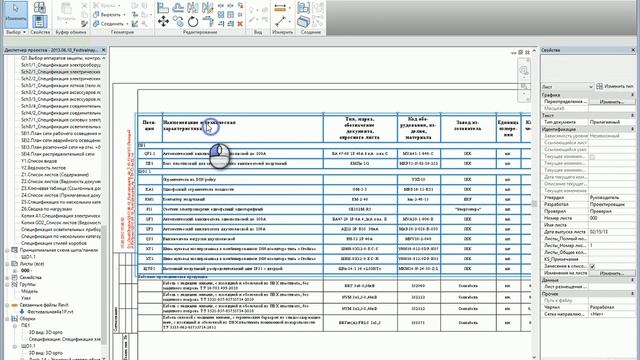Edit Тип документа field Прилагаемый
640x360 pixels.
[x=612, y=122]
